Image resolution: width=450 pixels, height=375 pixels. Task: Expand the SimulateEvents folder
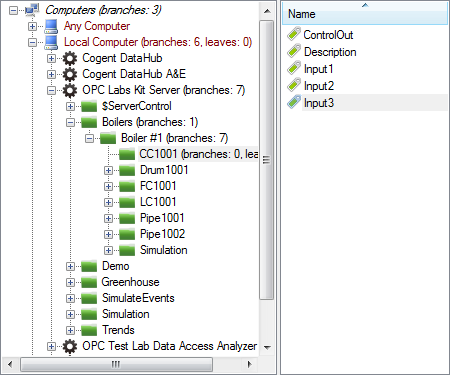point(70,298)
